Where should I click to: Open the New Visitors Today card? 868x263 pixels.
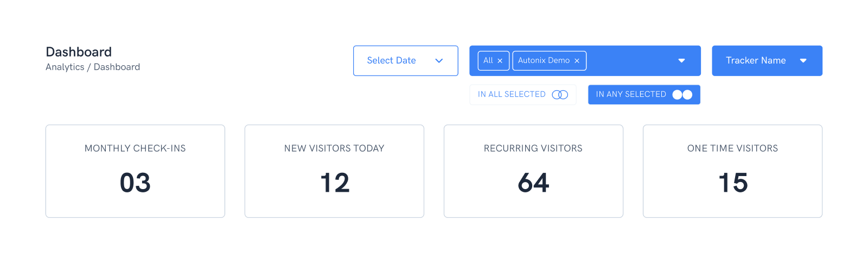click(x=334, y=171)
